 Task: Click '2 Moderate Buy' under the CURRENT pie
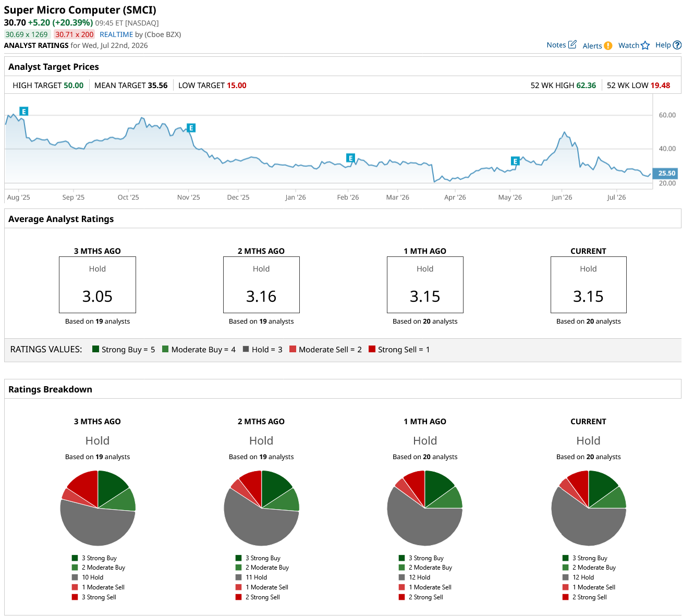click(594, 568)
